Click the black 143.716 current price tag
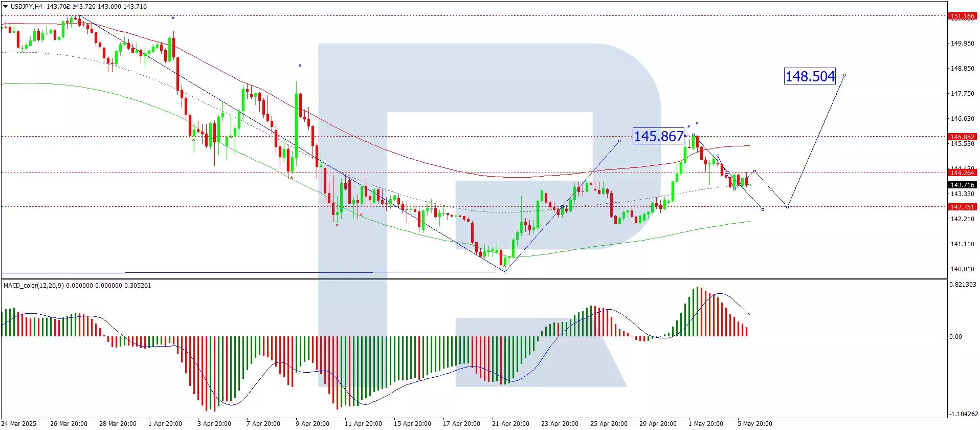The image size is (980, 430). 962,185
